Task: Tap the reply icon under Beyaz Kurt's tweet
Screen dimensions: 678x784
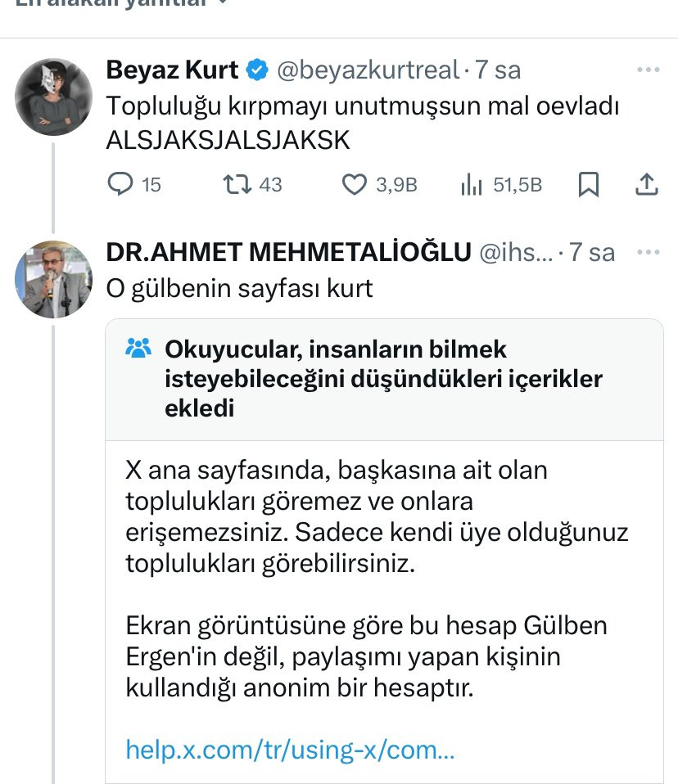Action: point(120,185)
